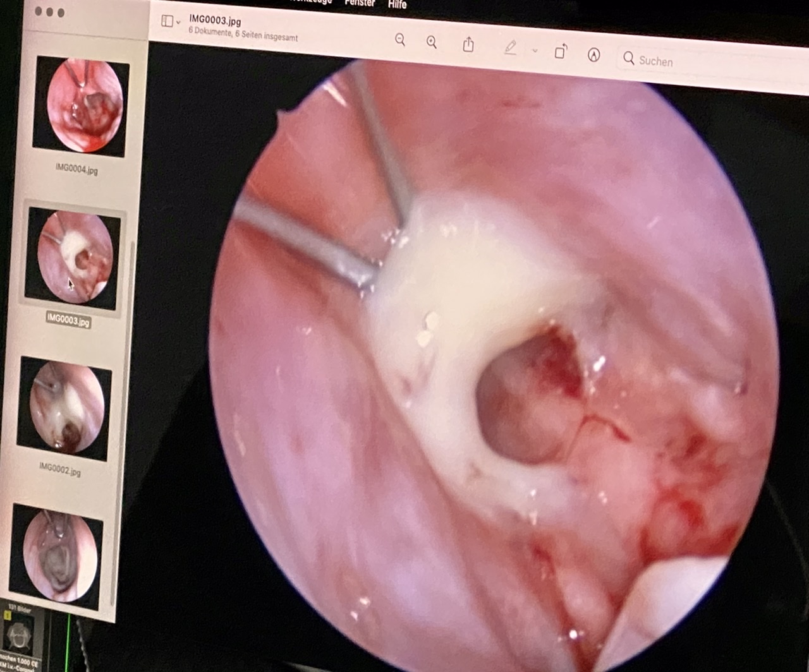The height and width of the screenshot is (672, 809).
Task: Click the IMG0002.jpg file name label
Action: pos(60,469)
